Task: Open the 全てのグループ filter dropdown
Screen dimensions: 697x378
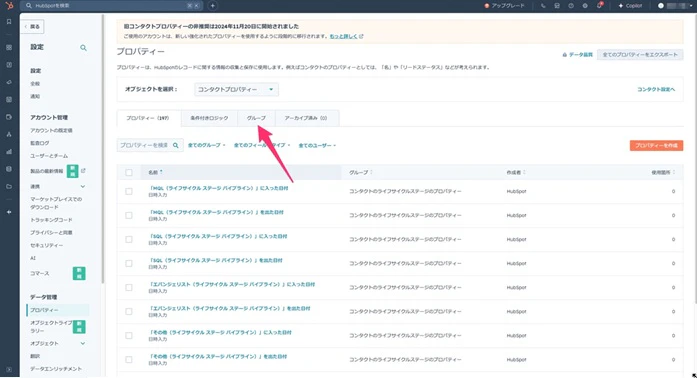Action: coord(207,145)
